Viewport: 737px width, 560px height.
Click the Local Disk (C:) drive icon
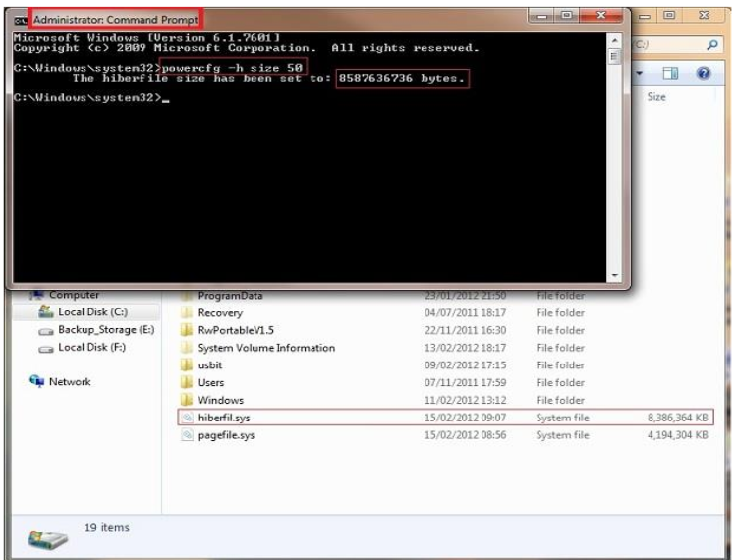point(45,312)
